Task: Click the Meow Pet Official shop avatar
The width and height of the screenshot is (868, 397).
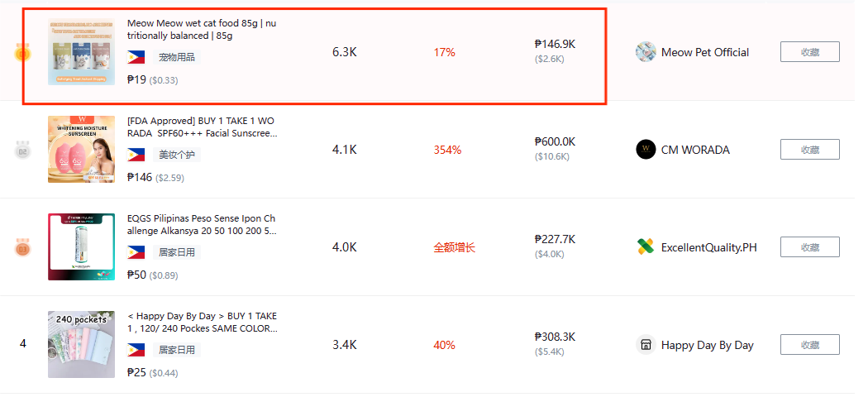Action: [646, 52]
